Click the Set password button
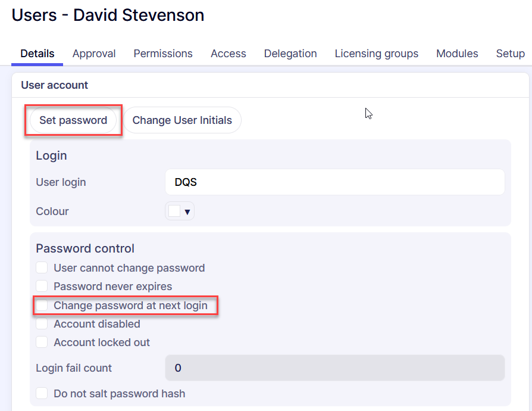The image size is (532, 411). click(73, 120)
